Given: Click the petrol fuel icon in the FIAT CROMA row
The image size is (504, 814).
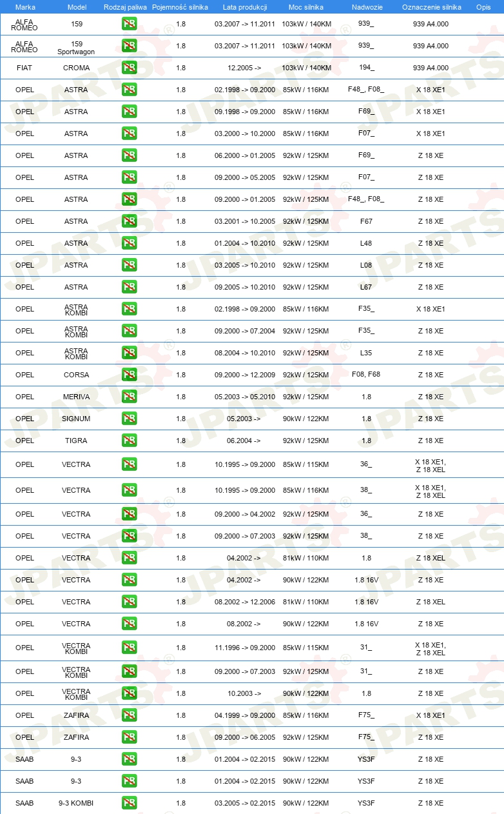Looking at the screenshot, I should (129, 68).
